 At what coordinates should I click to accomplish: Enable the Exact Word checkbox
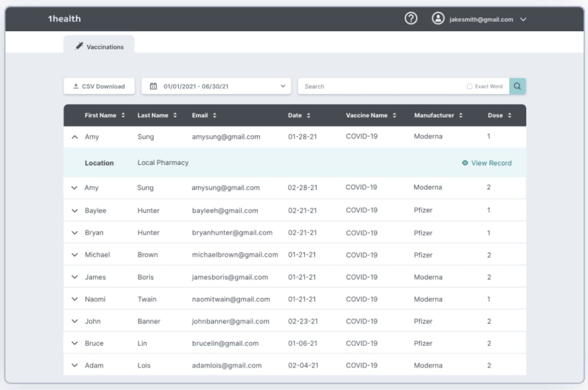coord(469,87)
